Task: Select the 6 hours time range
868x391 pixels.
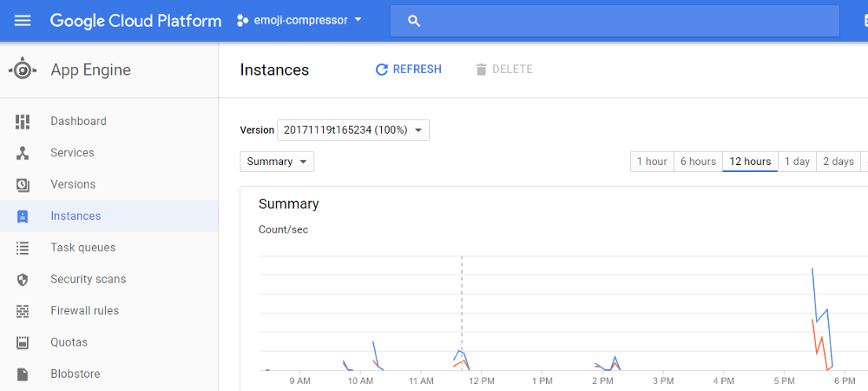Action: 698,162
